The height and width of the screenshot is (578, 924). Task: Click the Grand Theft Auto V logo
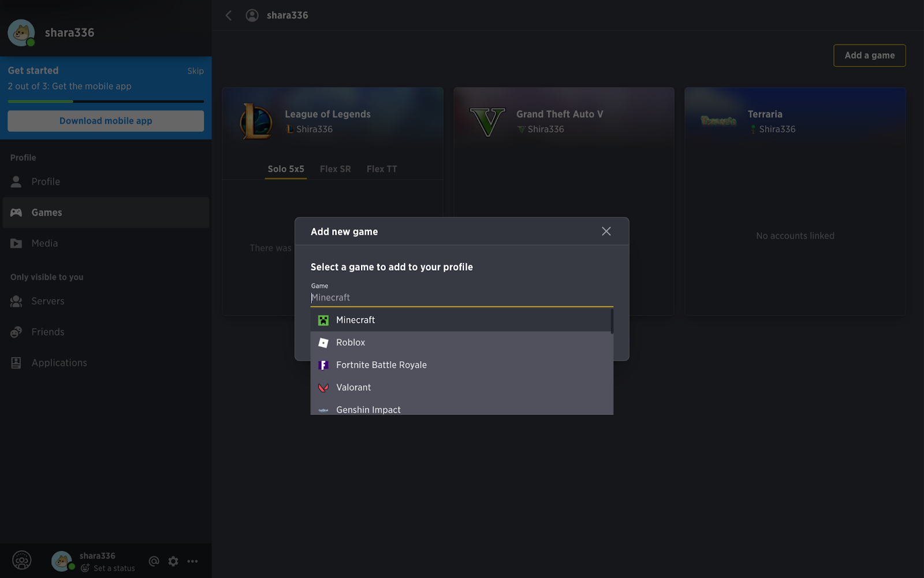pyautogui.click(x=487, y=121)
